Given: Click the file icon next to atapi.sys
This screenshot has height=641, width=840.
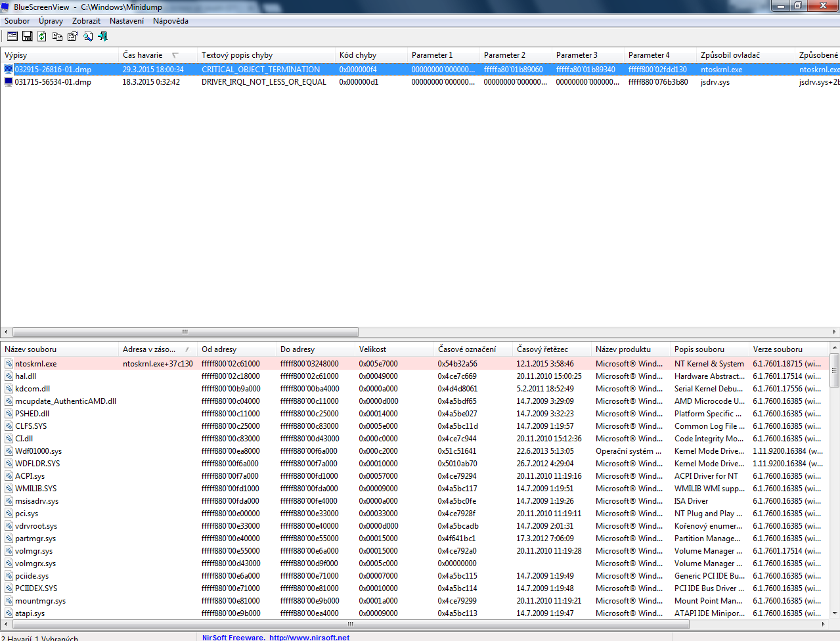Looking at the screenshot, I should click(x=9, y=613).
